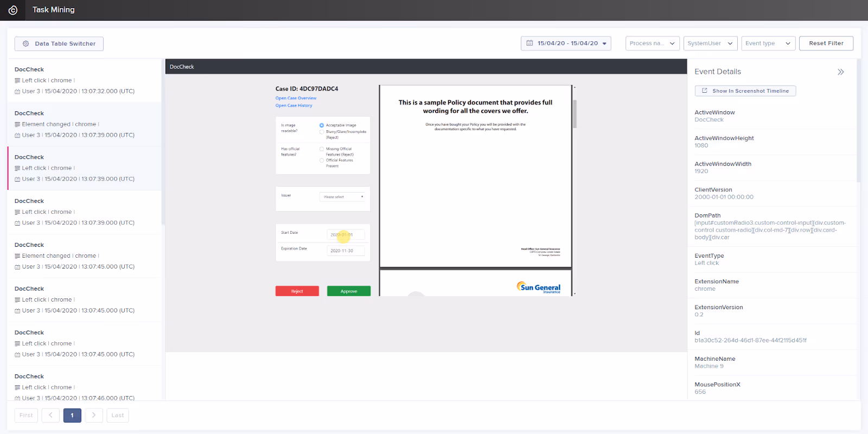868x434 pixels.
Task: Go to Last page in pagination
Action: click(118, 416)
